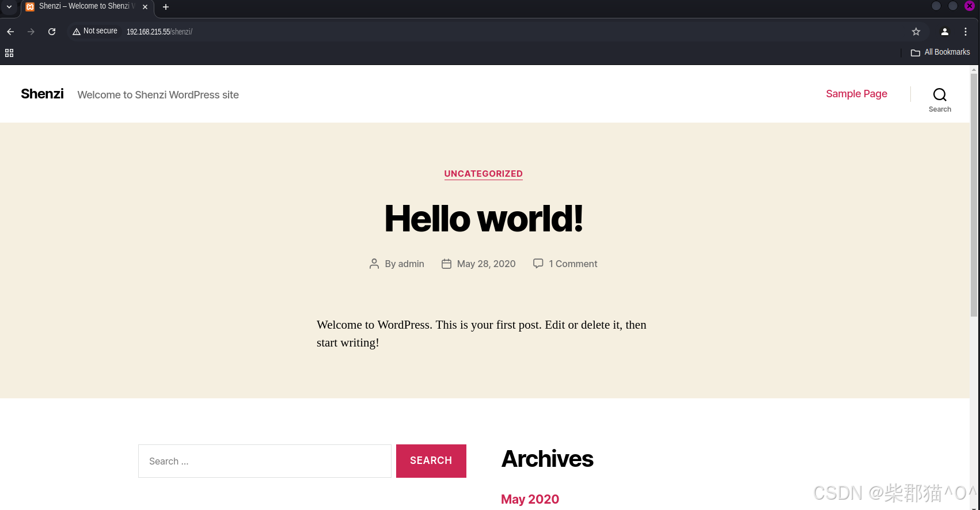The height and width of the screenshot is (510, 980).
Task: Click the admin author link
Action: coord(411,264)
